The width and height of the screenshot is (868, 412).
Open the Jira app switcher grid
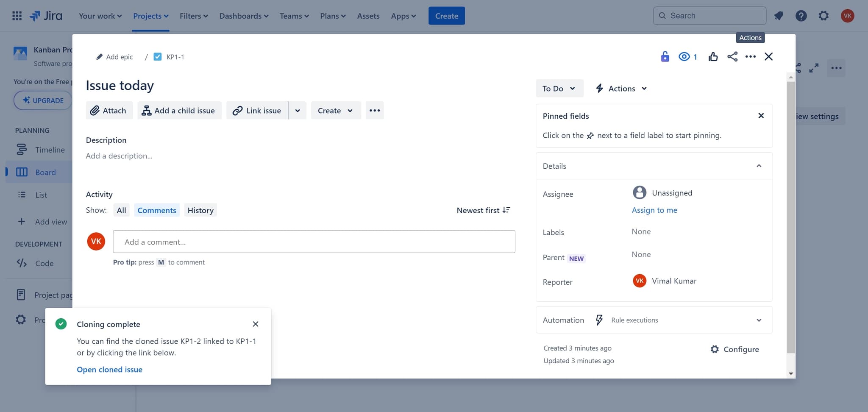click(x=17, y=16)
